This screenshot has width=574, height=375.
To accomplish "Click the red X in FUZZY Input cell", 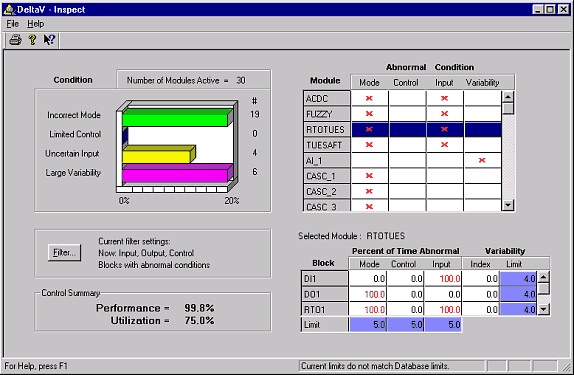I will pyautogui.click(x=444, y=114).
